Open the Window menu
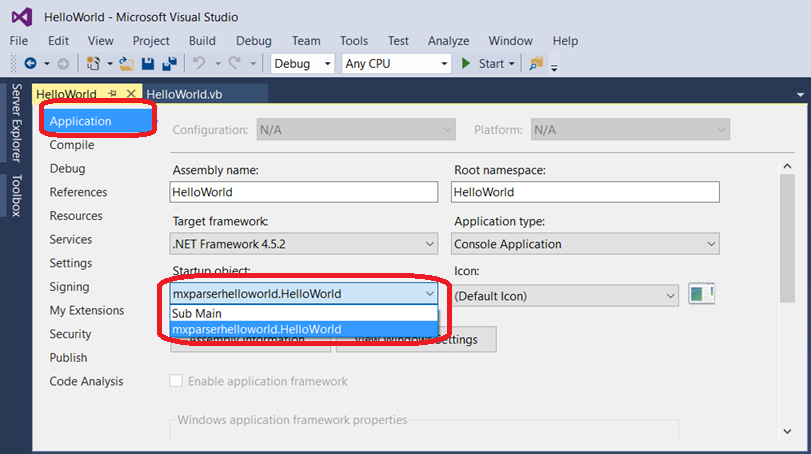 point(510,41)
